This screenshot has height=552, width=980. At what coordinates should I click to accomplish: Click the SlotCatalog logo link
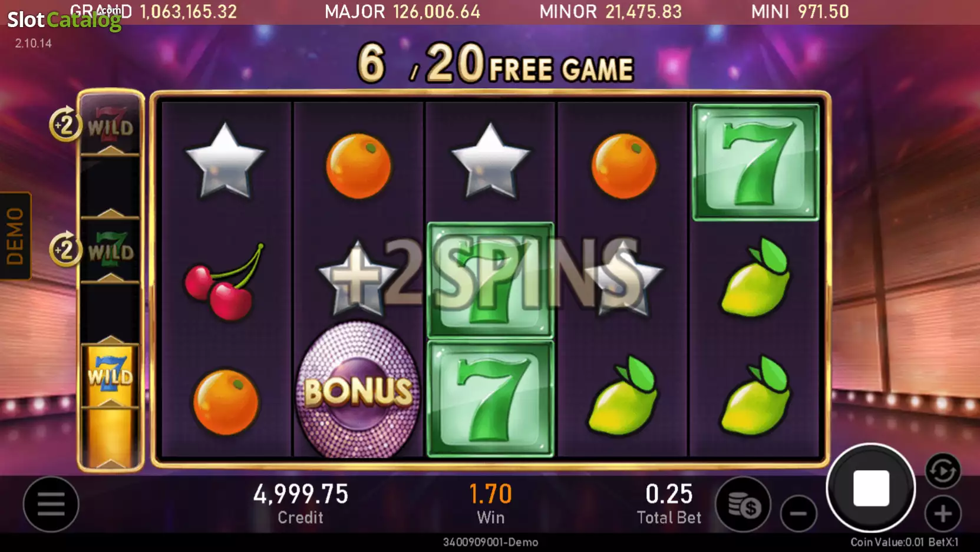coord(64,19)
